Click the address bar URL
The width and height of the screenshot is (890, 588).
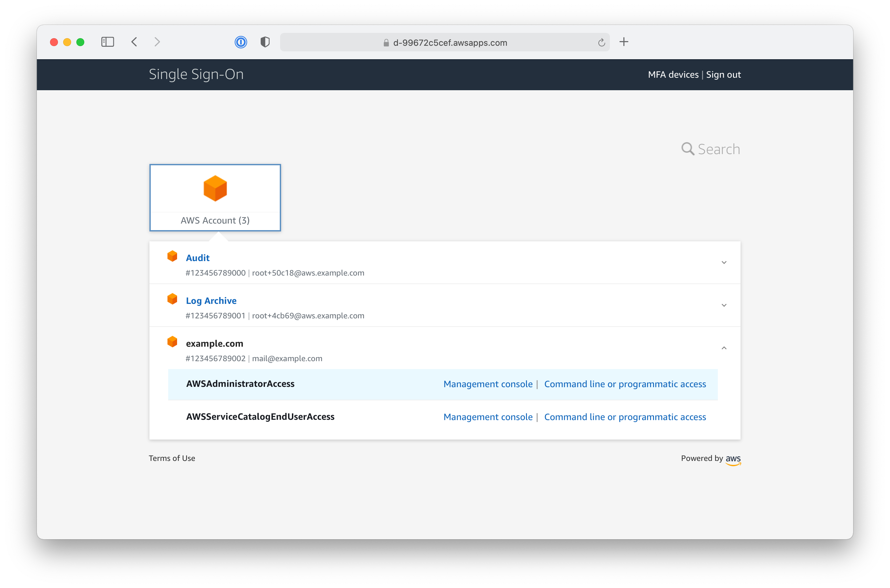click(450, 43)
